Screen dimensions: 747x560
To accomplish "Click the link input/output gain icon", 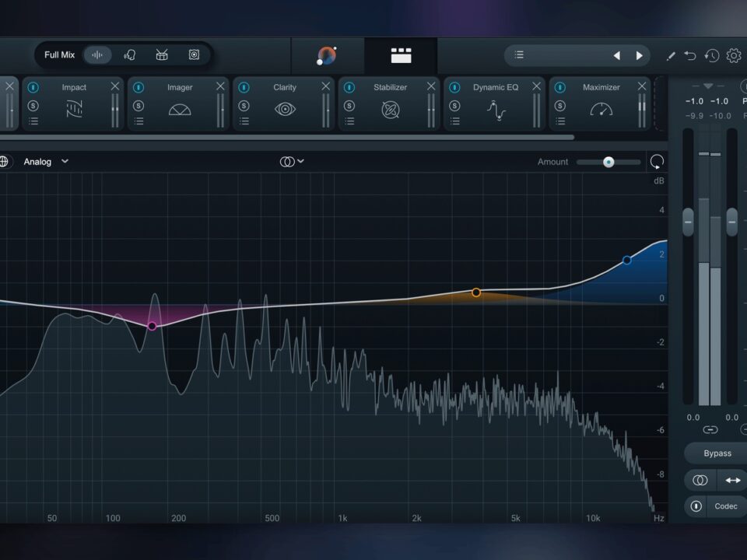I will pos(710,429).
